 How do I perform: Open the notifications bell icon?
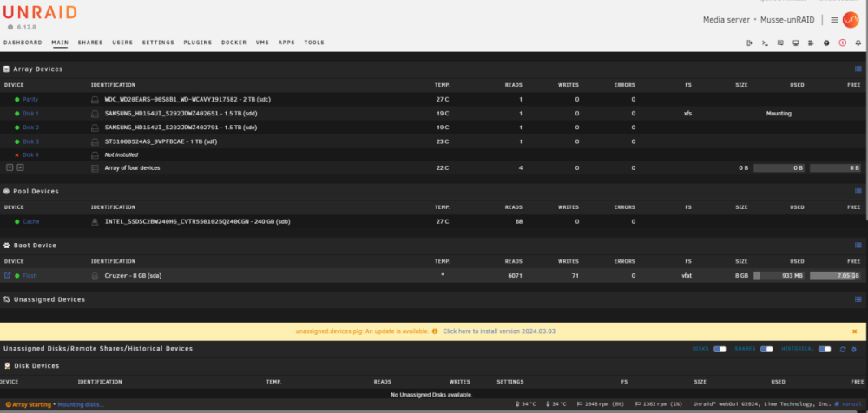[x=858, y=43]
